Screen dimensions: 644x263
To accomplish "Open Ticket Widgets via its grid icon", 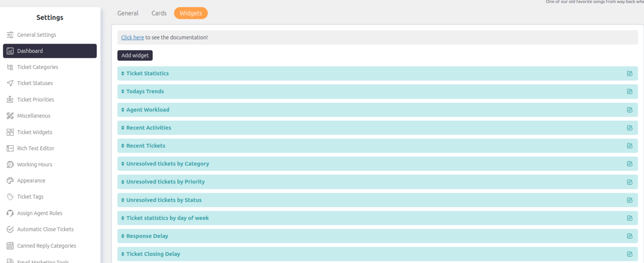I will click(x=9, y=132).
